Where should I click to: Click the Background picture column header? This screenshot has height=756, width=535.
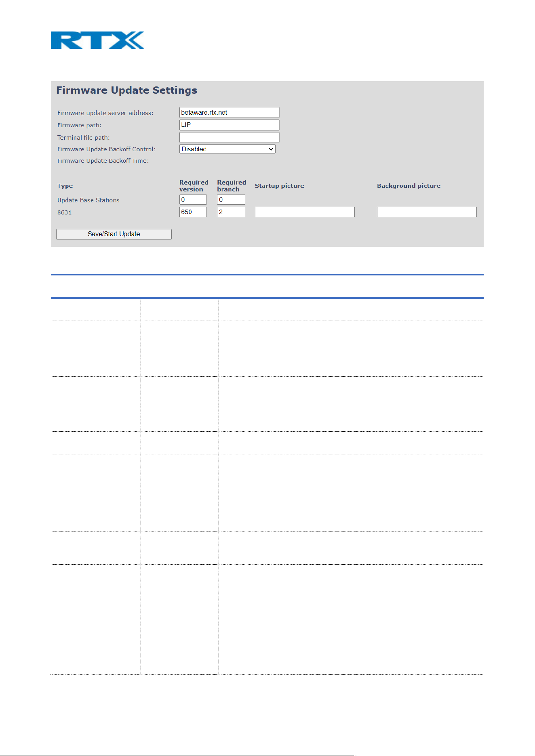point(409,186)
